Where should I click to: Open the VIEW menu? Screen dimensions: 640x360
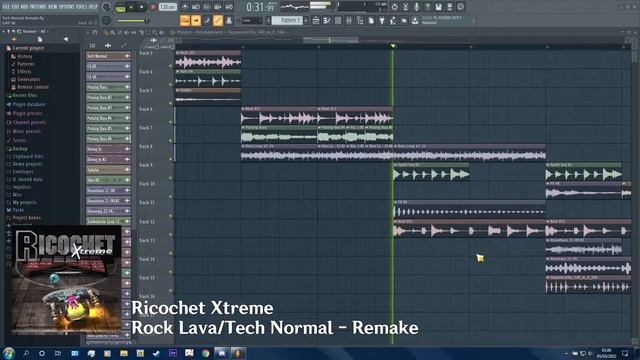pyautogui.click(x=53, y=7)
